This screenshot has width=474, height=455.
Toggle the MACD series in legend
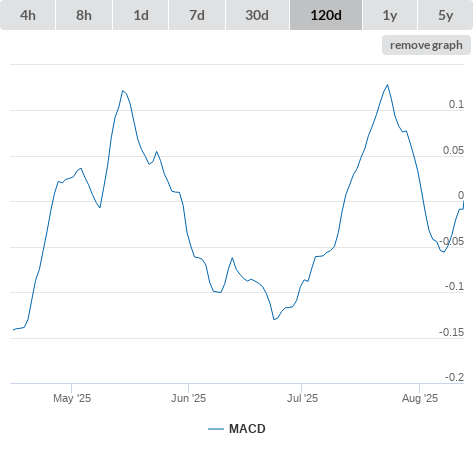coord(237,429)
